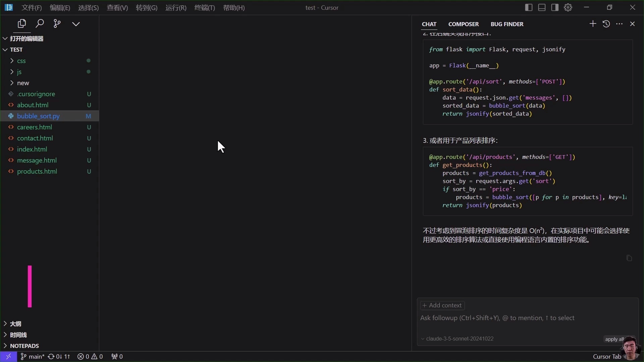Viewport: 644px width, 362px height.
Task: Toggle the secondary sidebar in title bar
Action: [x=555, y=7]
